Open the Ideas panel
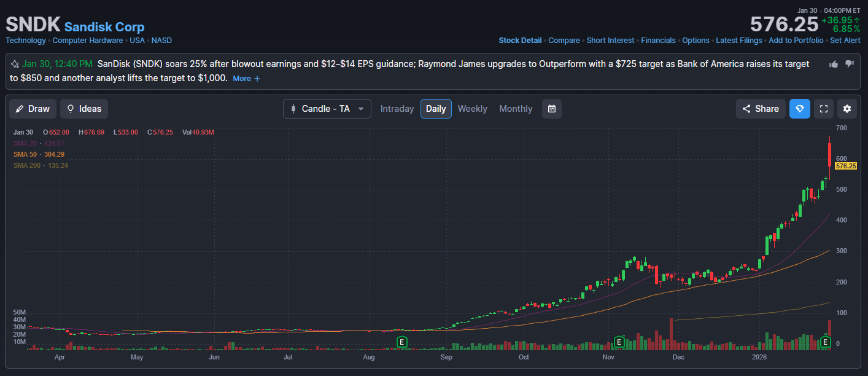Image resolution: width=868 pixels, height=376 pixels. [84, 109]
